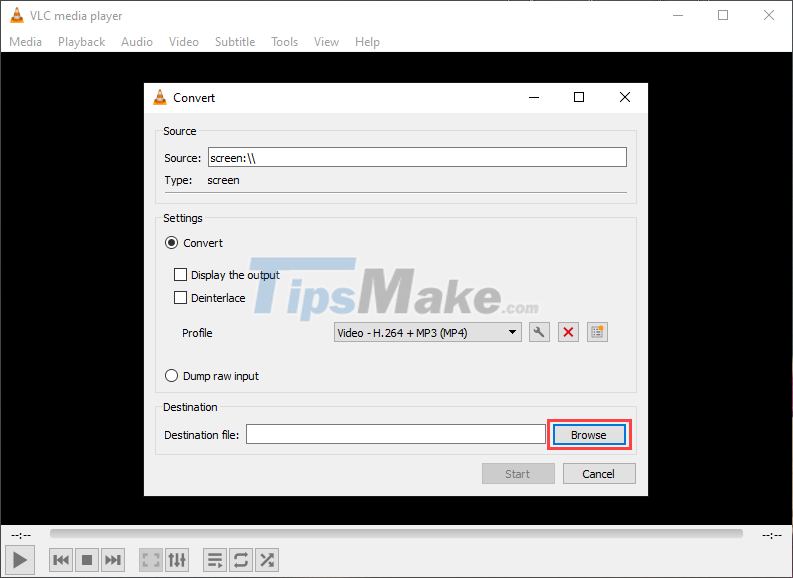Click the VLC cone icon in Convert dialog title
The image size is (793, 578).
click(160, 97)
